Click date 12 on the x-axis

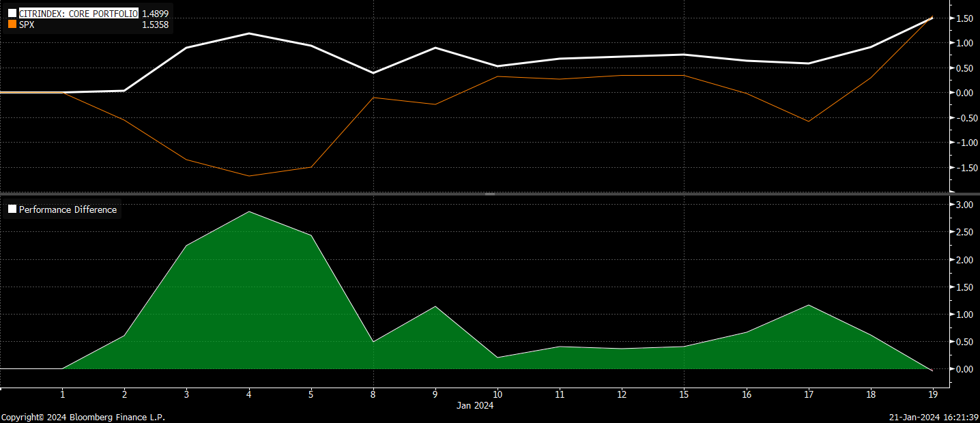click(x=622, y=394)
